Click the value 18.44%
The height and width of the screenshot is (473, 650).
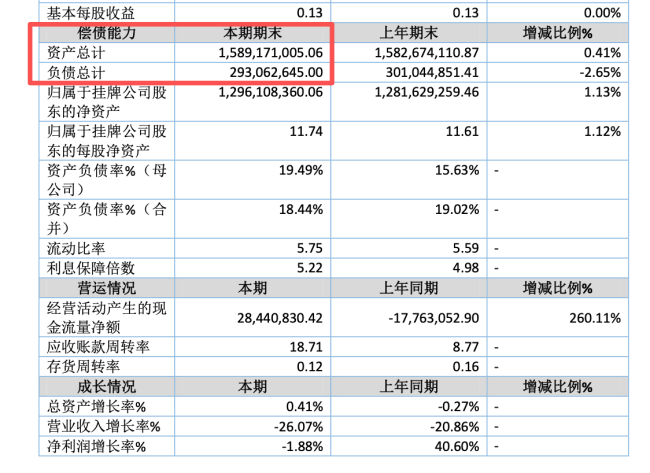(301, 209)
